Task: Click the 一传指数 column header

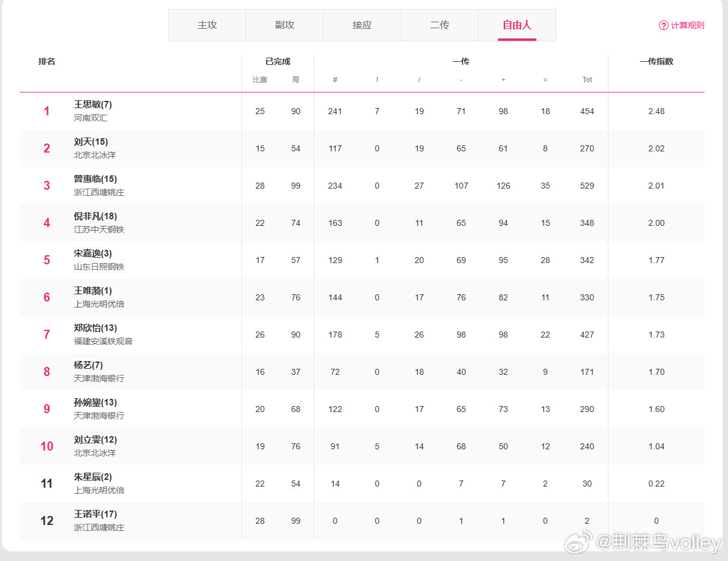Action: click(657, 61)
